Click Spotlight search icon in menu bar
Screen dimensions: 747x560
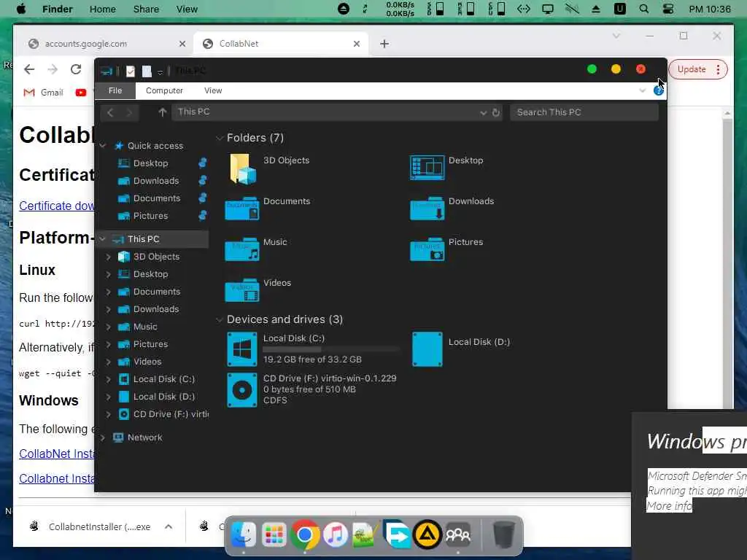pos(644,9)
